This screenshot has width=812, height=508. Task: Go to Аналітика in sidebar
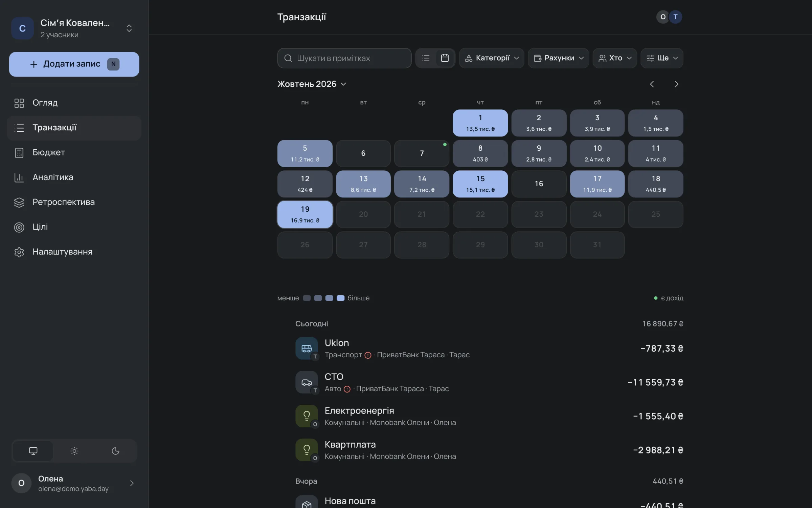click(x=74, y=177)
